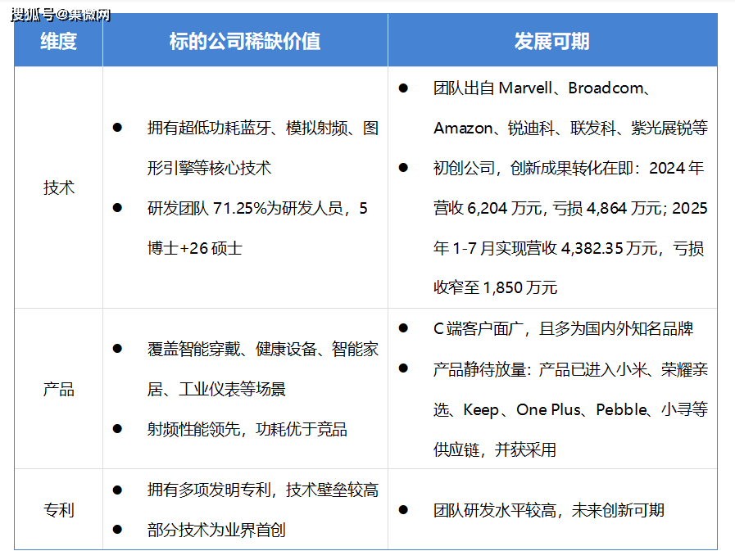Click the 团队研发水平较高 bullet line
This screenshot has width=735, height=560.
click(x=548, y=510)
